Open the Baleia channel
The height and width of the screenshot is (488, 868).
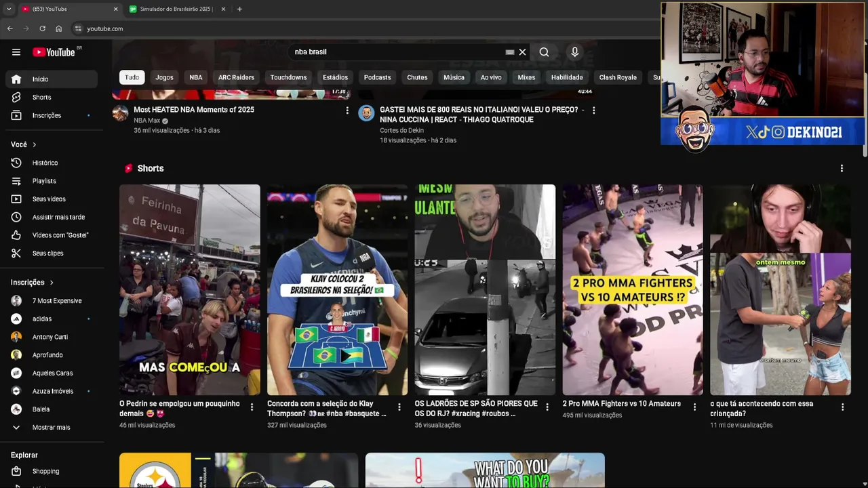tap(52, 409)
